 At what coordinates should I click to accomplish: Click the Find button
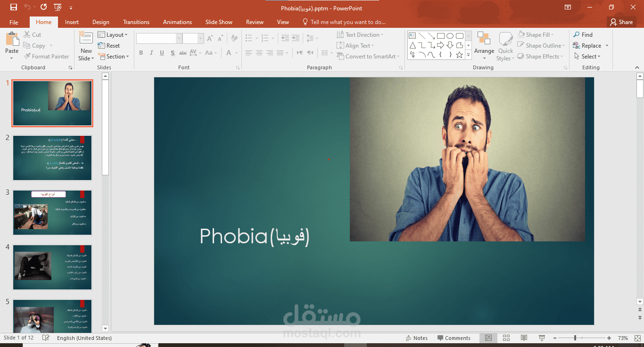(583, 35)
